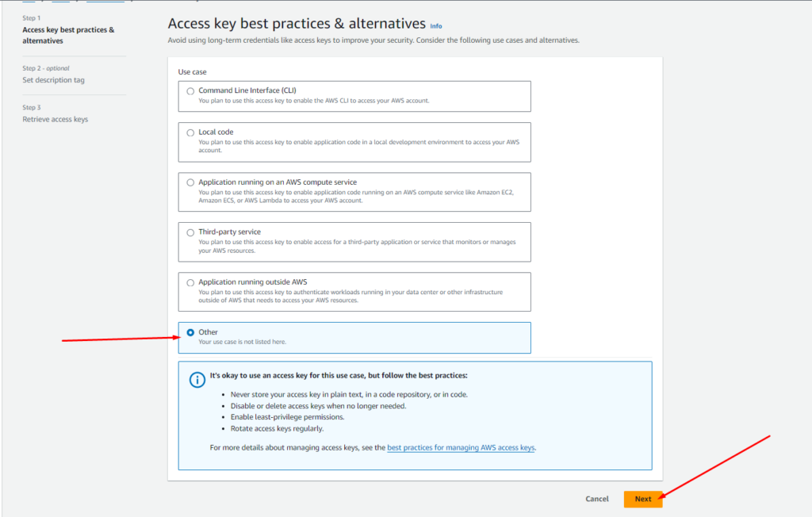Open best practices for managing AWS access keys
The width and height of the screenshot is (812, 517).
[x=461, y=448]
